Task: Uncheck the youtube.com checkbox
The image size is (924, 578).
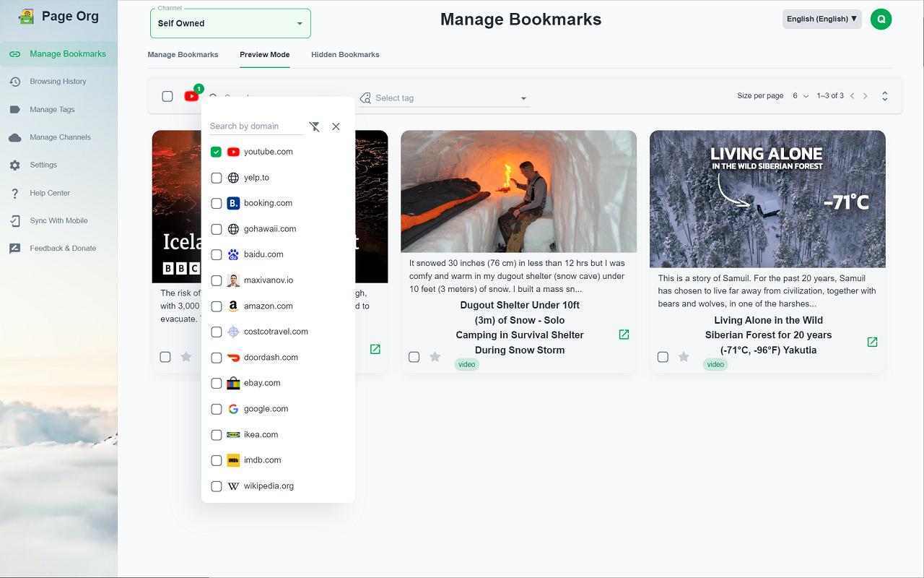Action: coord(216,152)
